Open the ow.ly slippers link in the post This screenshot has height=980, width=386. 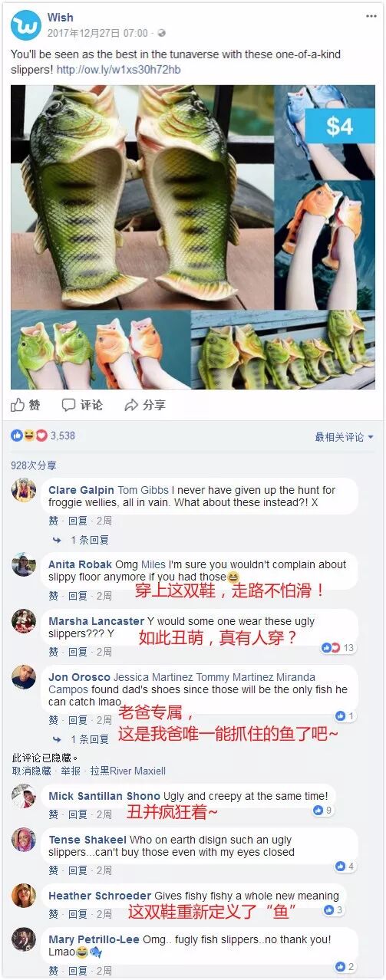pos(118,70)
